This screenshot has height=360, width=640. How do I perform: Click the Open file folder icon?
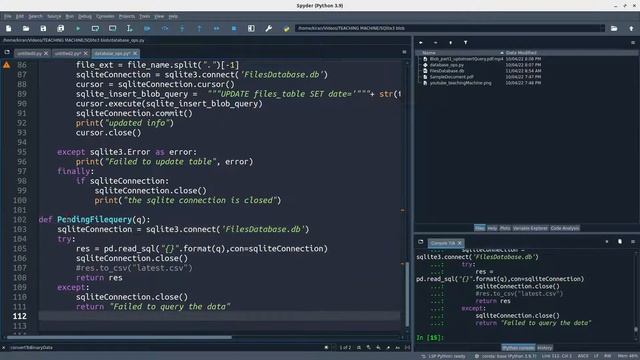[x=26, y=28]
